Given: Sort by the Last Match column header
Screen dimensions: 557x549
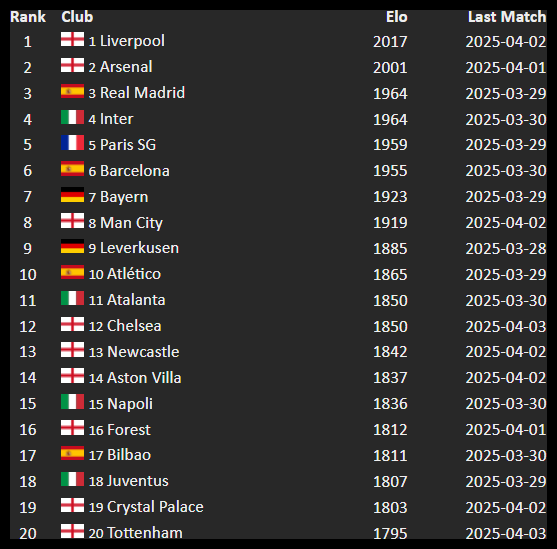Looking at the screenshot, I should (x=507, y=17).
